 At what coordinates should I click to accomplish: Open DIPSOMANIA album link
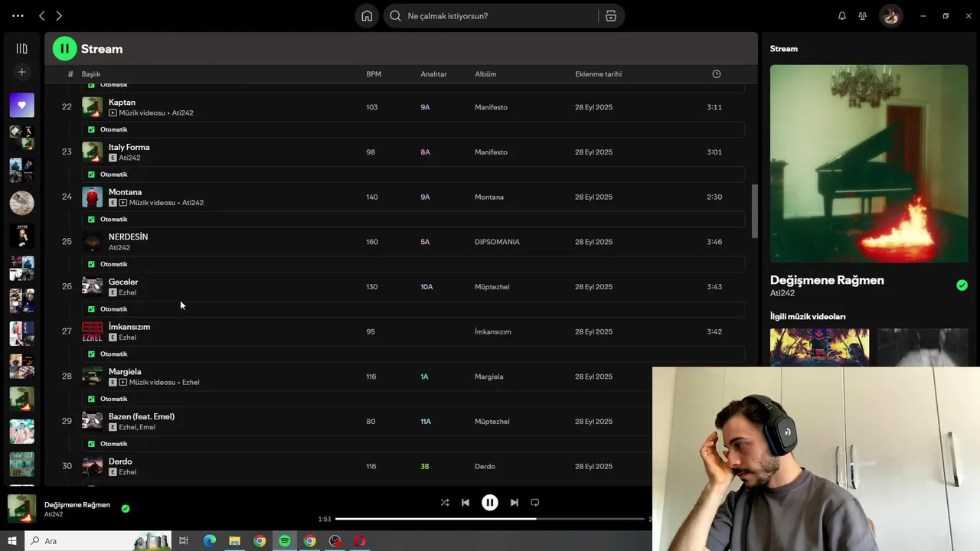497,242
